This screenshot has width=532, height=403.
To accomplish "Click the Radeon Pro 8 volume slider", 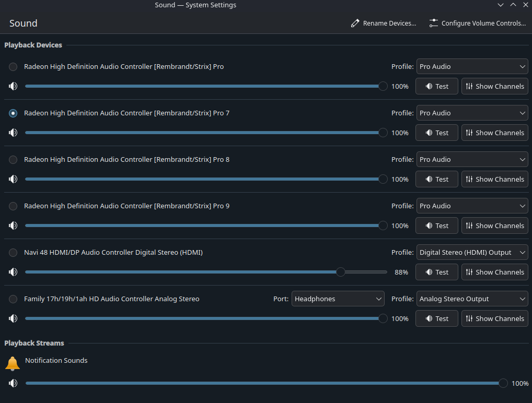I will pyautogui.click(x=206, y=179).
